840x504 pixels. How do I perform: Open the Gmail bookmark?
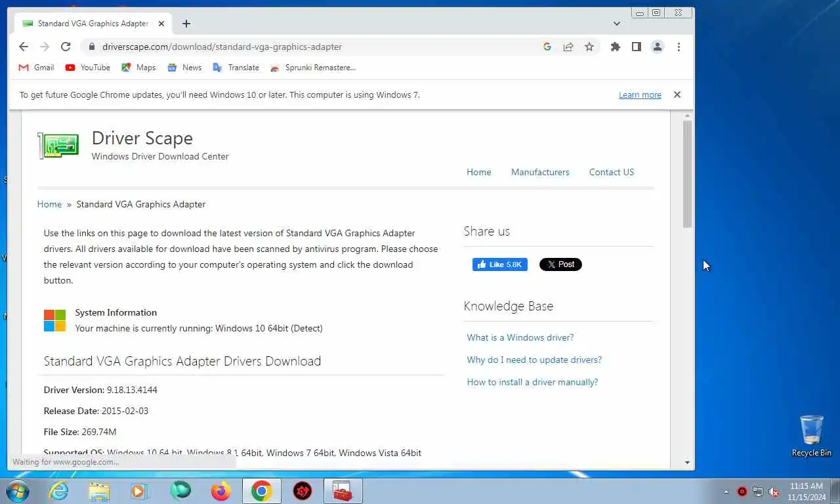37,68
